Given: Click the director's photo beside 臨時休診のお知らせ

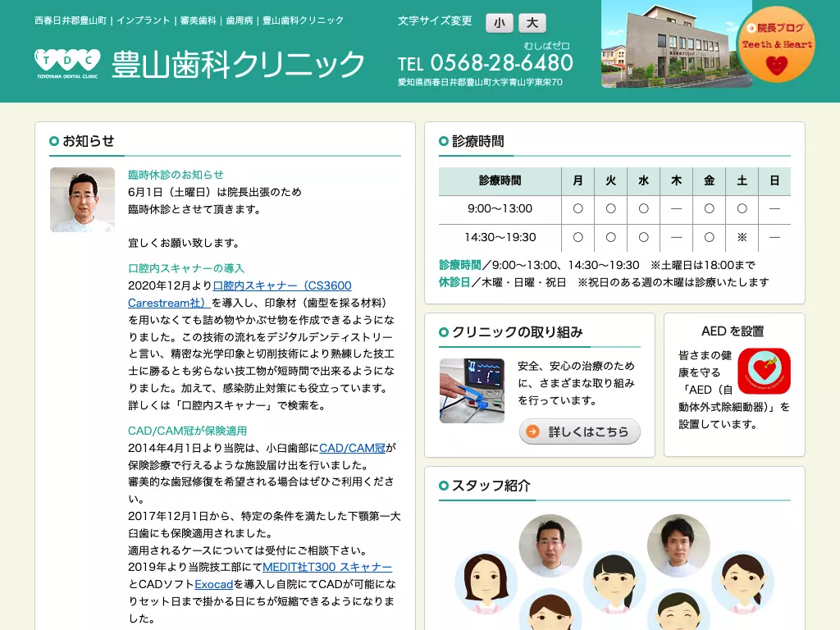Looking at the screenshot, I should click(x=83, y=200).
